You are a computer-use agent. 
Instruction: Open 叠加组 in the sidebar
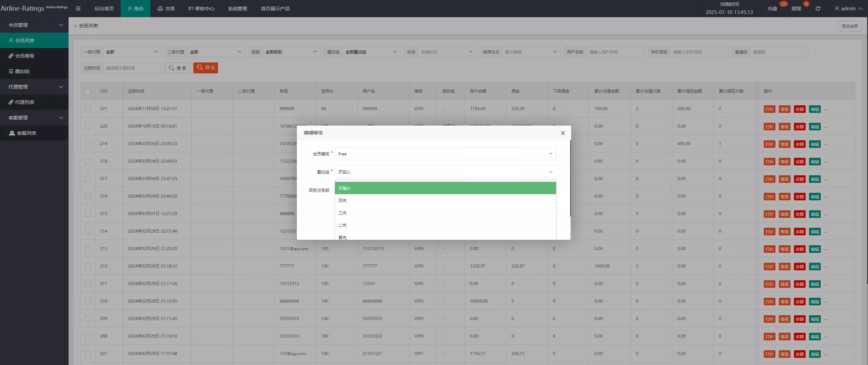click(22, 71)
